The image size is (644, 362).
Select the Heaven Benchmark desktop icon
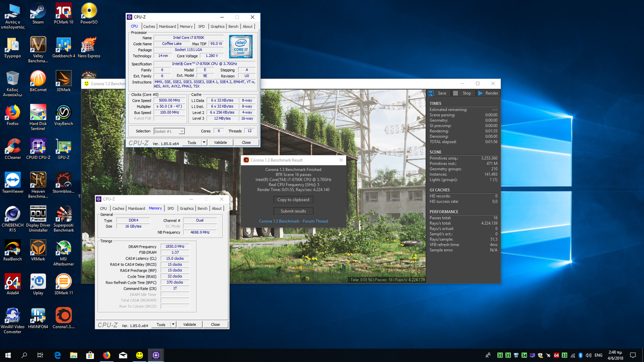[x=38, y=186]
